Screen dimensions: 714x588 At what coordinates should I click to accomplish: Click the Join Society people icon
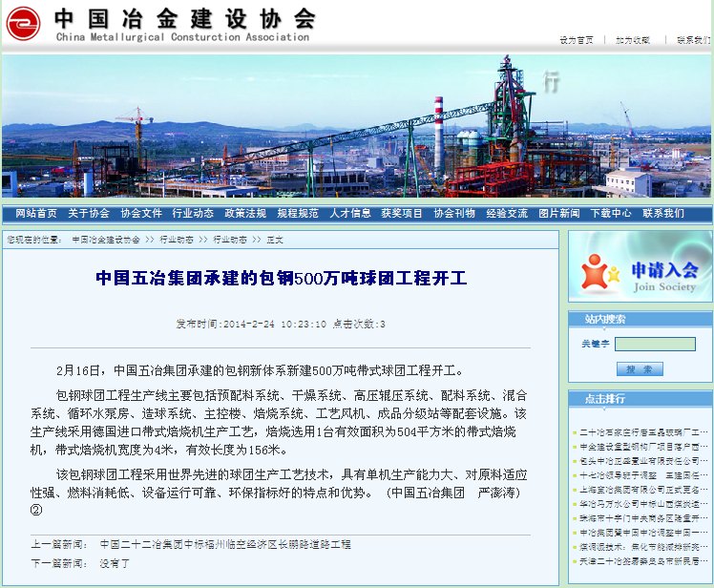[598, 270]
